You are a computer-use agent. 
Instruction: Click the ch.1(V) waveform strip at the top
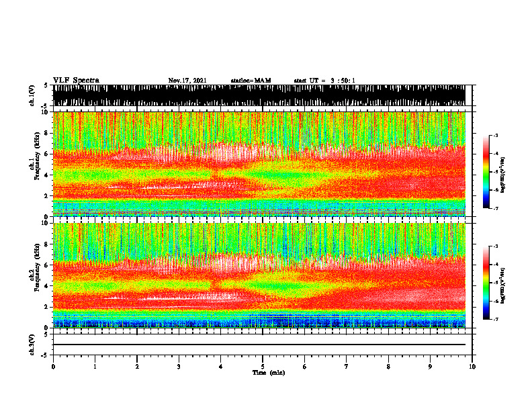[259, 95]
